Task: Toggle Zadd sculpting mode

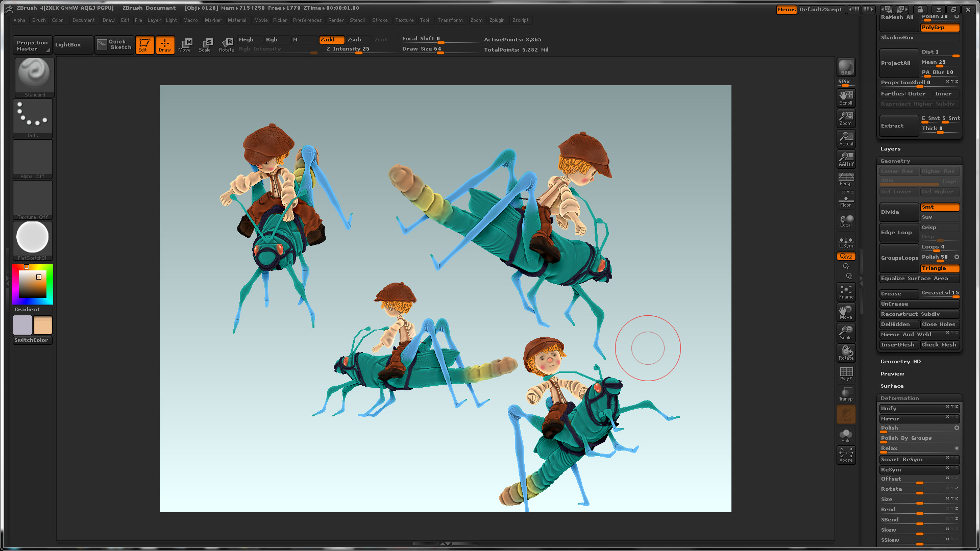Action: click(331, 39)
